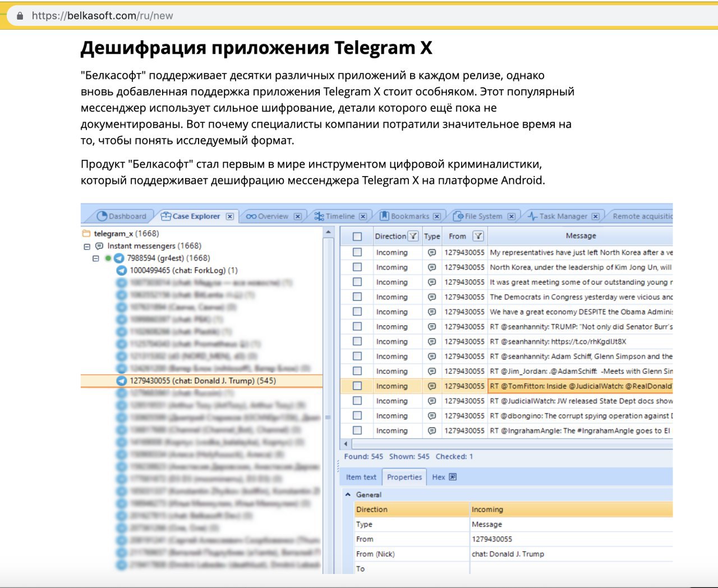
Task: Click the lock icon in the address bar
Action: coord(20,16)
